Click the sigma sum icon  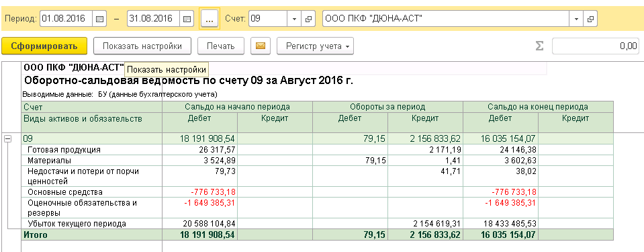pyautogui.click(x=539, y=46)
